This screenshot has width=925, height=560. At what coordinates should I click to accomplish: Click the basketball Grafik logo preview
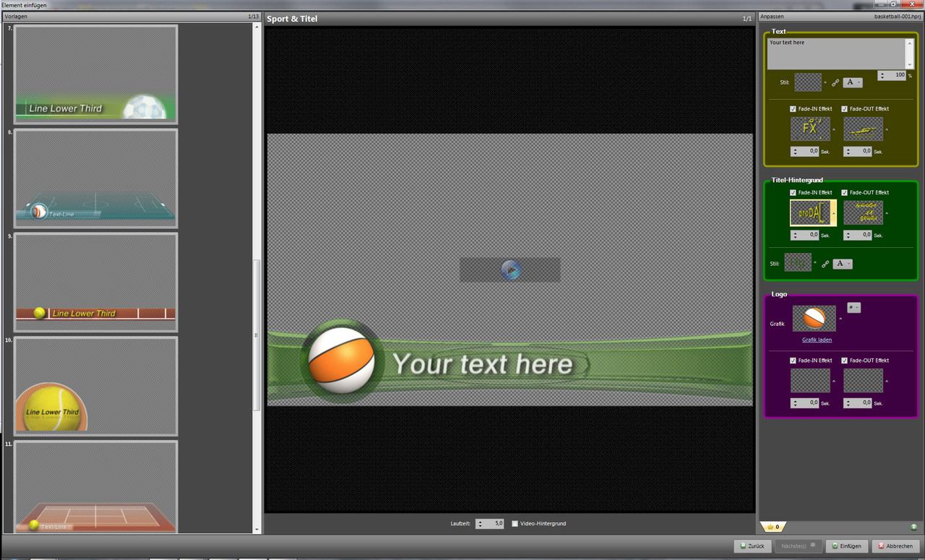tap(814, 318)
